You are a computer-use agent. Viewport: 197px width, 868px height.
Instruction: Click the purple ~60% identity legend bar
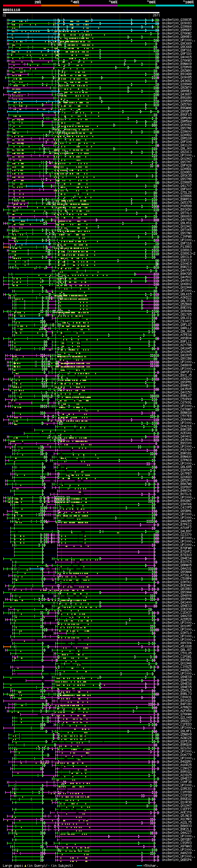click(99, 6)
